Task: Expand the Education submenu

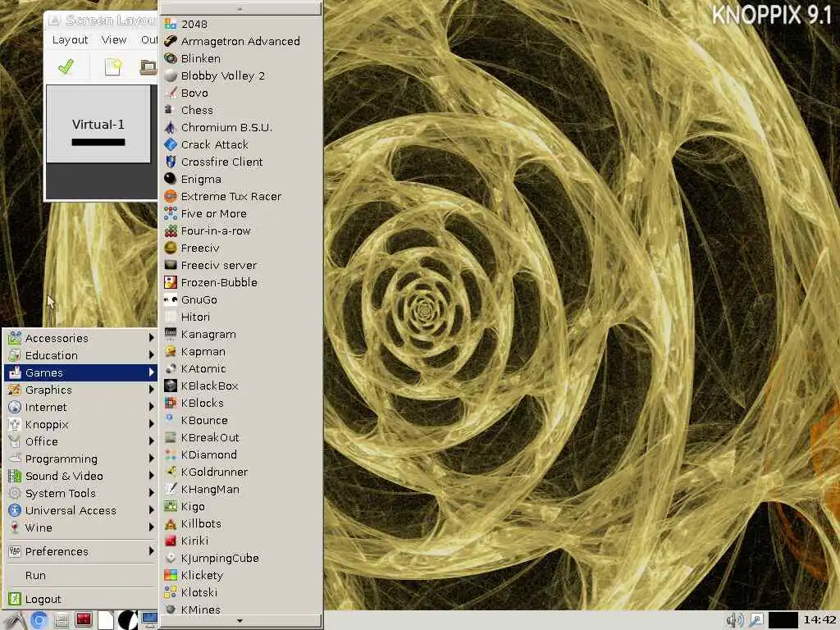Action: pos(80,355)
